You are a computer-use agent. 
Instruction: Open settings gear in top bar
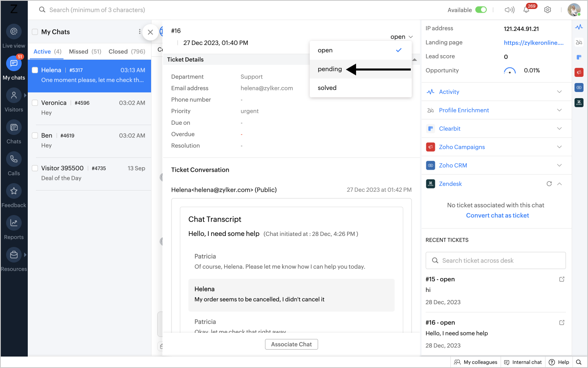pos(548,10)
